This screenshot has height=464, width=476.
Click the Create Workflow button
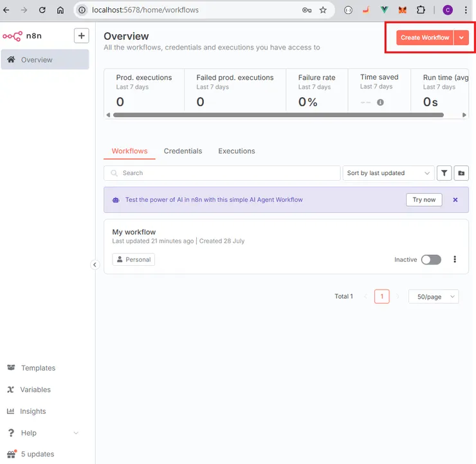(425, 38)
